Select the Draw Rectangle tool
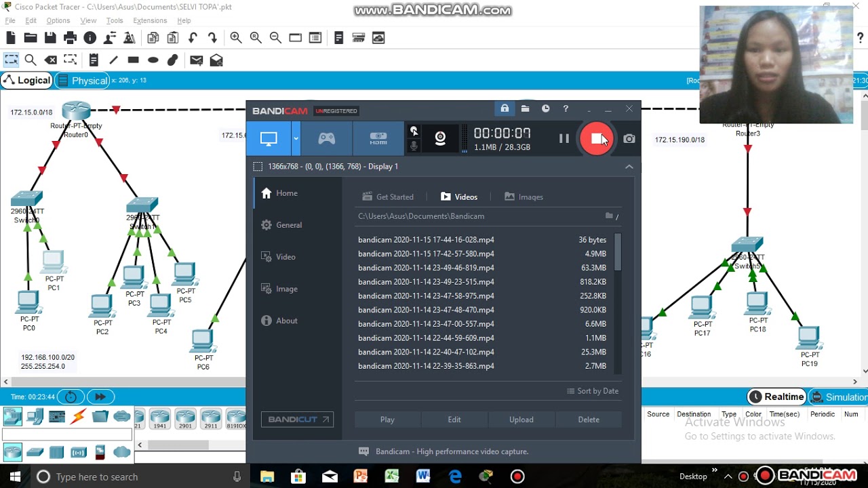Screen dimensions: 868x488 133,60
